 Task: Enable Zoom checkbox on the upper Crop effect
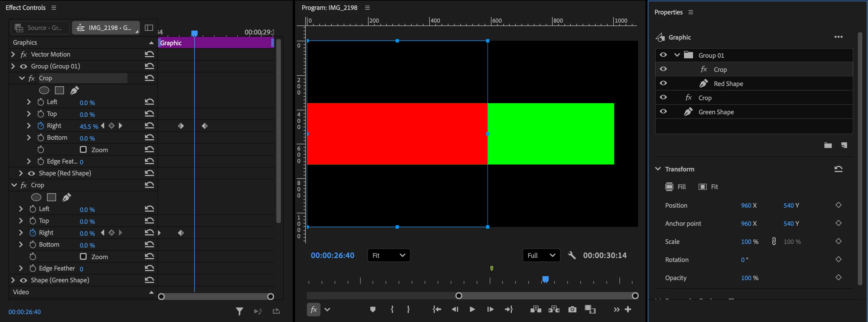(x=83, y=149)
